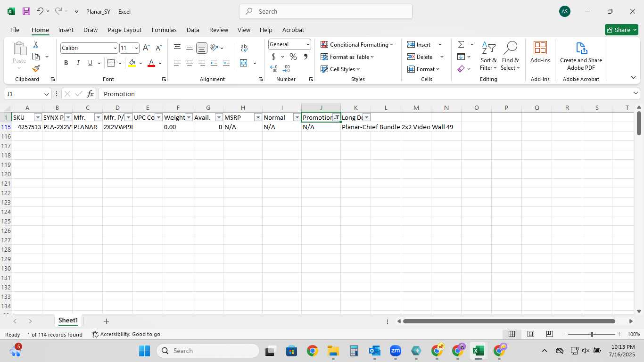Switch to the Page Layout tab

tap(124, 30)
